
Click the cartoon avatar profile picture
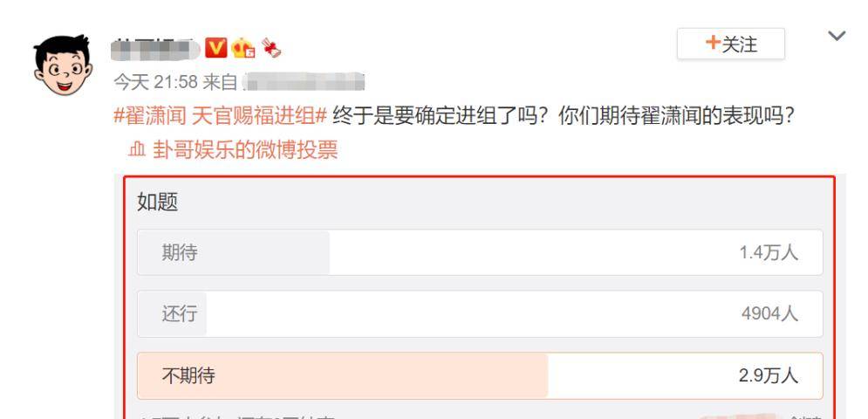coord(63,65)
